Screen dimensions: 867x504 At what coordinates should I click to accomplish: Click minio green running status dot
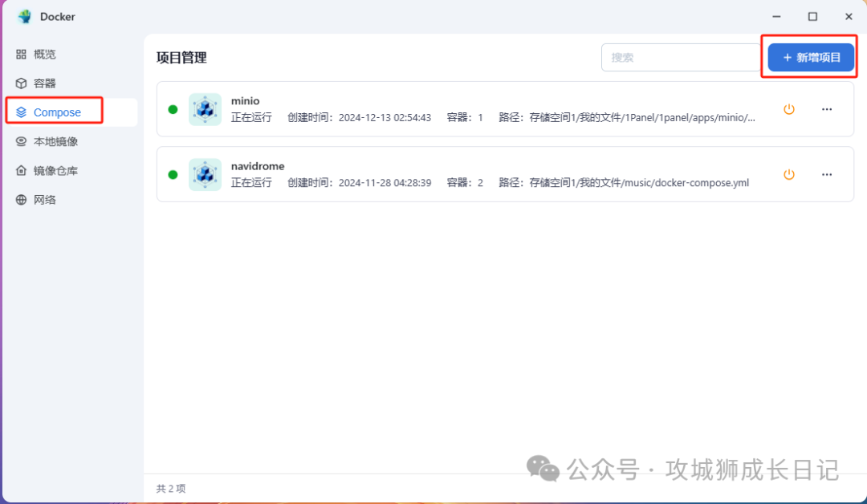[173, 109]
